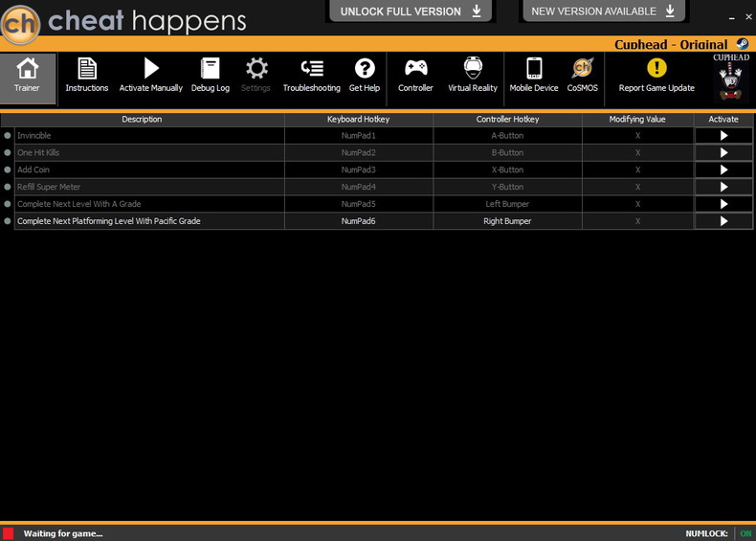Click the Cuphead - Original title text
The width and height of the screenshot is (756, 541).
[671, 44]
